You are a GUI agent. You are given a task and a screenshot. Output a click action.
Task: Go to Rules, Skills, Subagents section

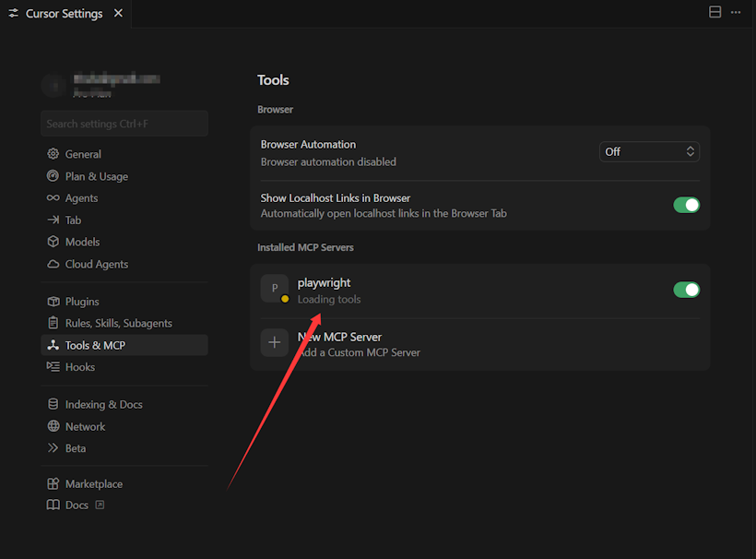coord(118,323)
